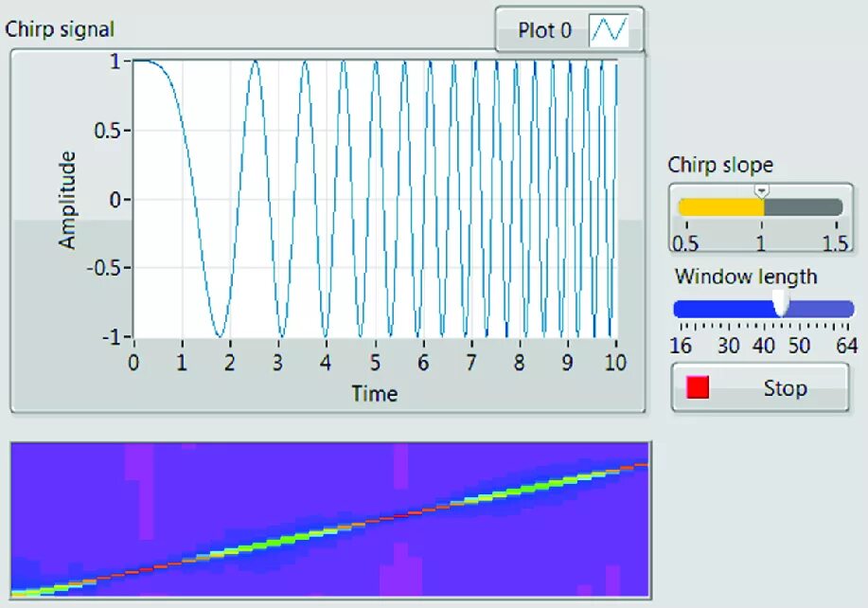Image resolution: width=868 pixels, height=608 pixels.
Task: Click the 'Time' x-axis label
Action: (375, 394)
